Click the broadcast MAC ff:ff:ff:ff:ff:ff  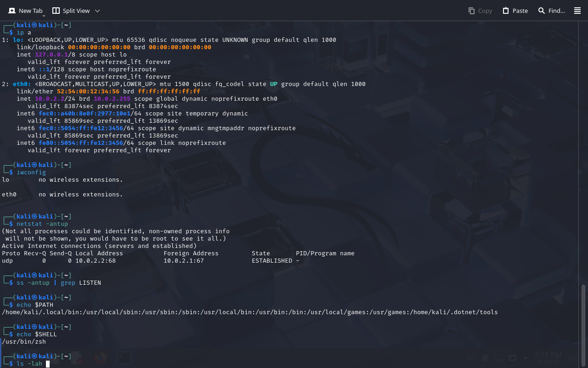pyautogui.click(x=169, y=92)
